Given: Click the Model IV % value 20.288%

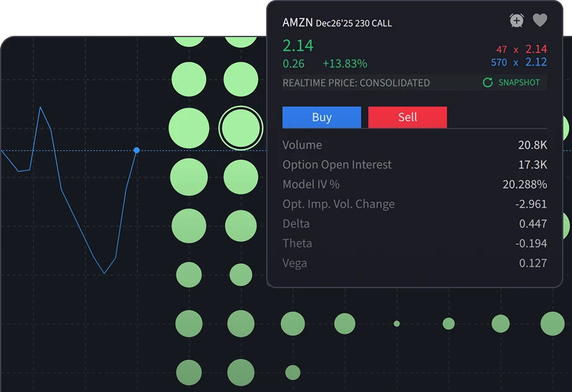Looking at the screenshot, I should click(x=524, y=184).
